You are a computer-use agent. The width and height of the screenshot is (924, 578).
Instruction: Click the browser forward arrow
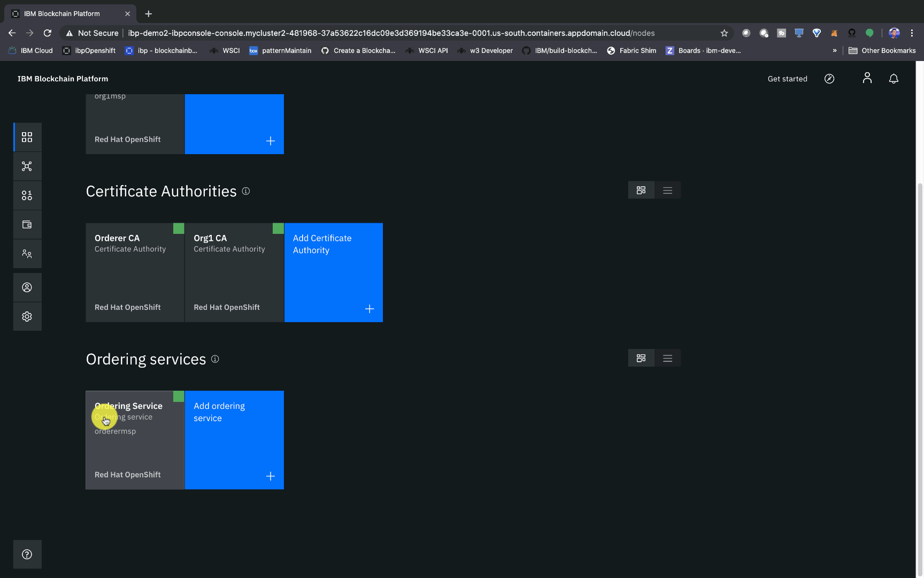pos(29,33)
